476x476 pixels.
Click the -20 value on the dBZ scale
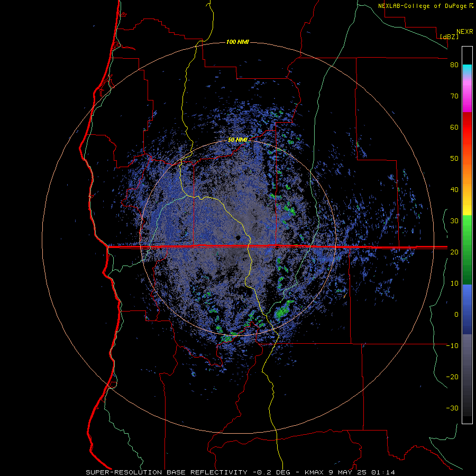(452, 377)
